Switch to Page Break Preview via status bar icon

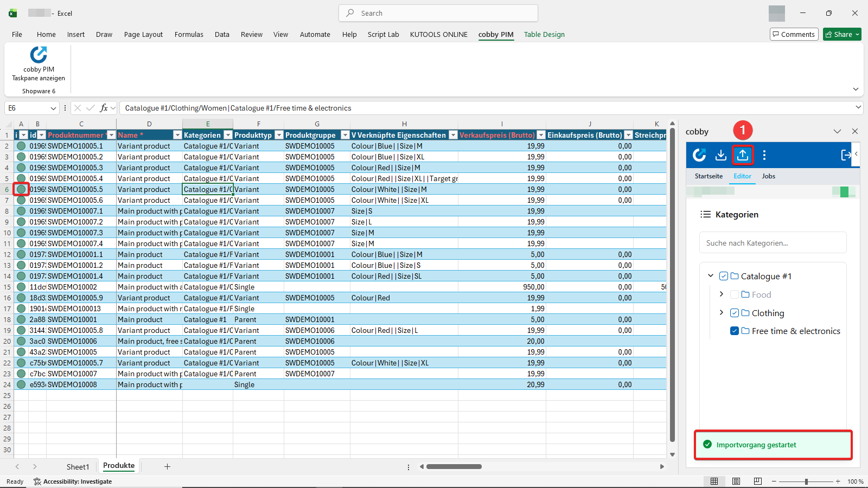pyautogui.click(x=757, y=481)
